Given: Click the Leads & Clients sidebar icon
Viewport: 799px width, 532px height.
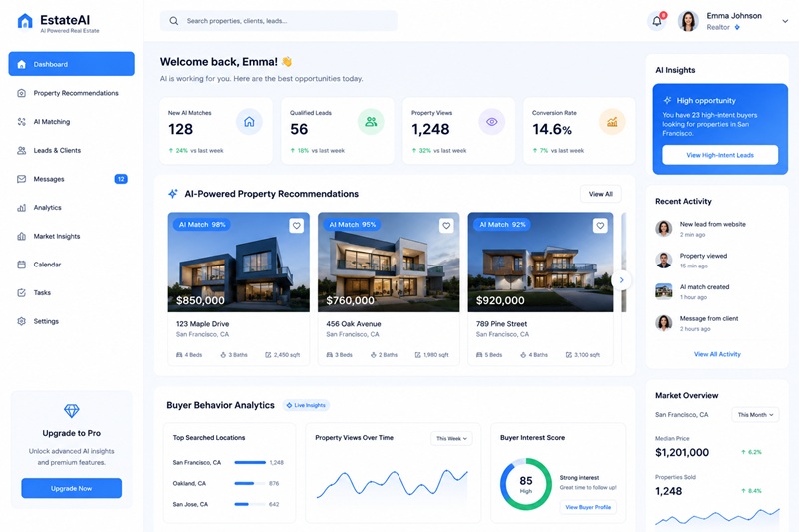Looking at the screenshot, I should 21,150.
